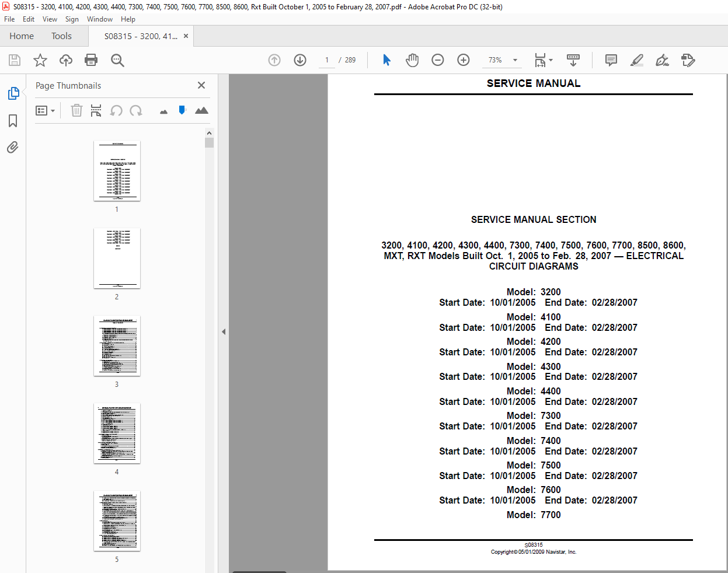
Task: Zoom out with the minus icon
Action: tap(438, 60)
